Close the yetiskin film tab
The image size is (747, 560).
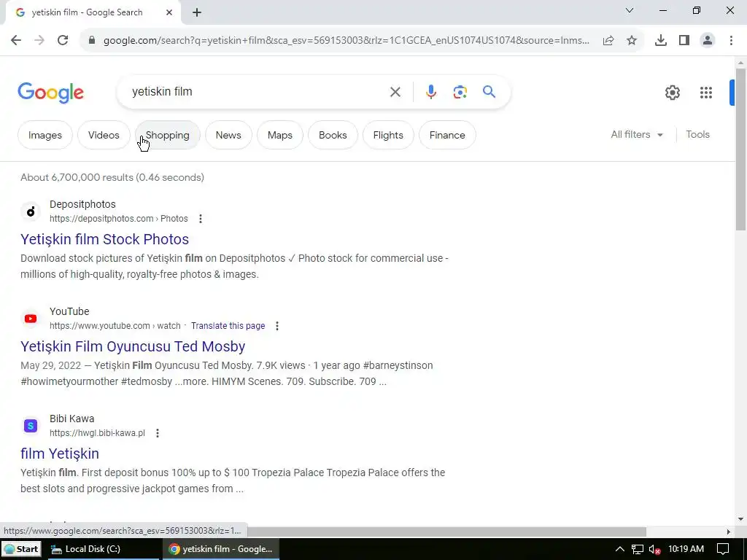(x=169, y=13)
